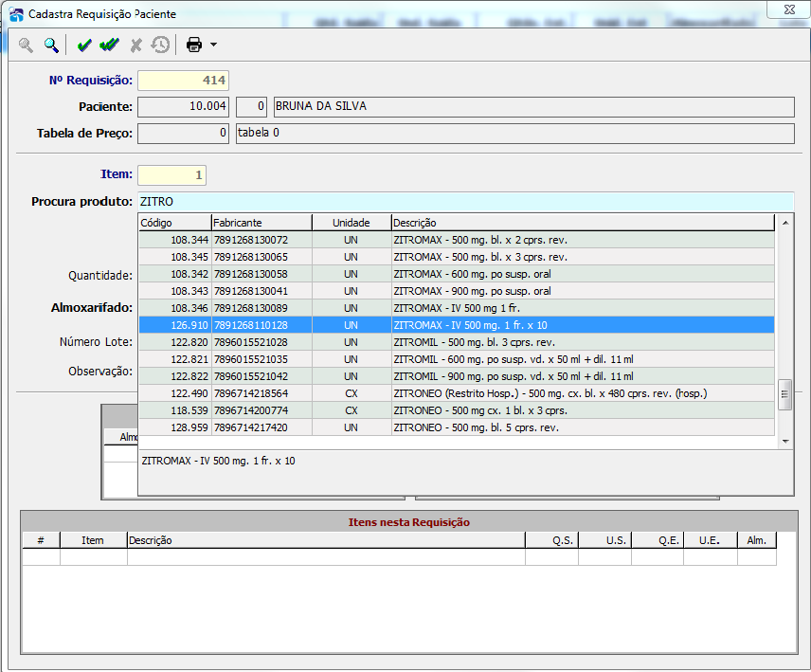Click the selected product preview text
The width and height of the screenshot is (811, 672).
[x=218, y=461]
